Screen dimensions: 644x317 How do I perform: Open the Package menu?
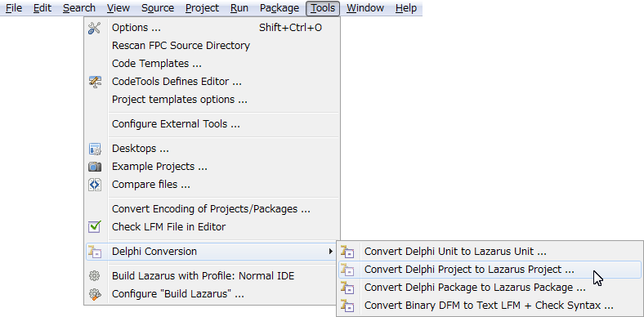point(280,8)
